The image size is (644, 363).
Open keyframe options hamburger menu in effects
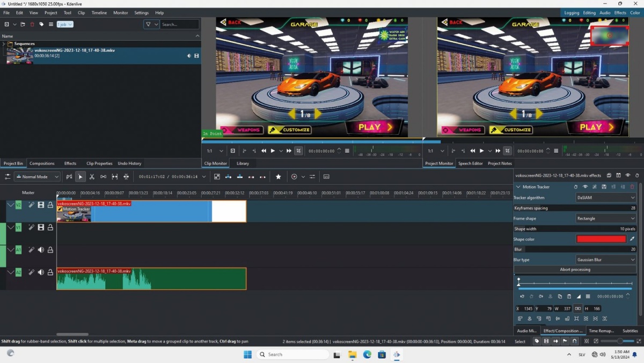click(x=588, y=296)
